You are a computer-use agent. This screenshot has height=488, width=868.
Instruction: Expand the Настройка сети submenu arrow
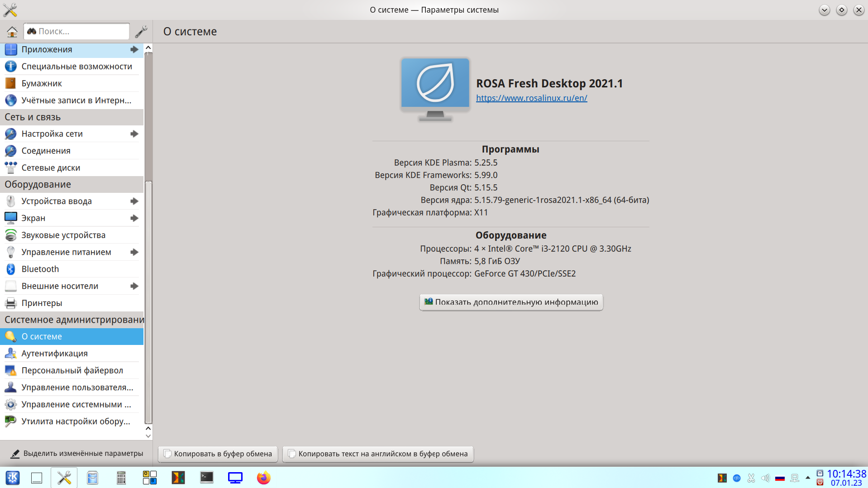pyautogui.click(x=134, y=134)
